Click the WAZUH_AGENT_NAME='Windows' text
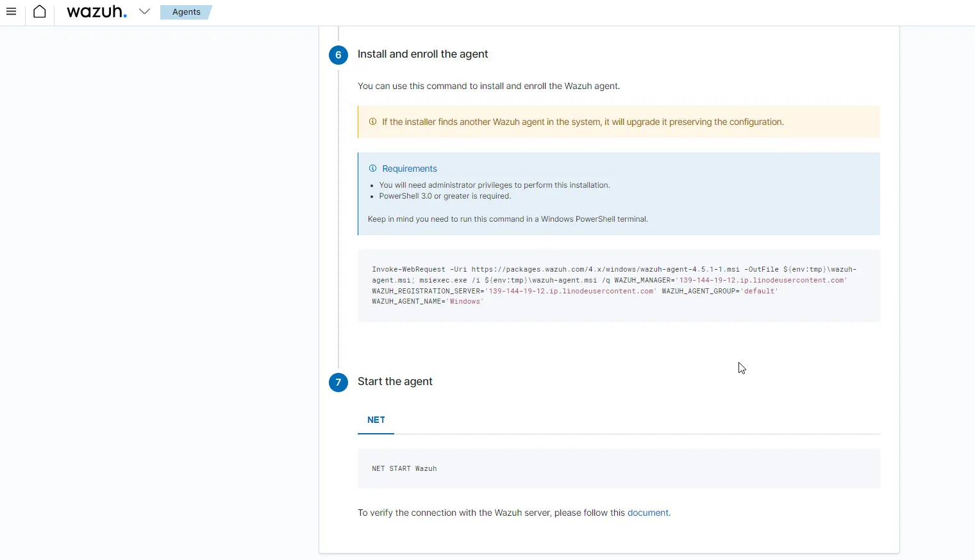 click(x=428, y=302)
